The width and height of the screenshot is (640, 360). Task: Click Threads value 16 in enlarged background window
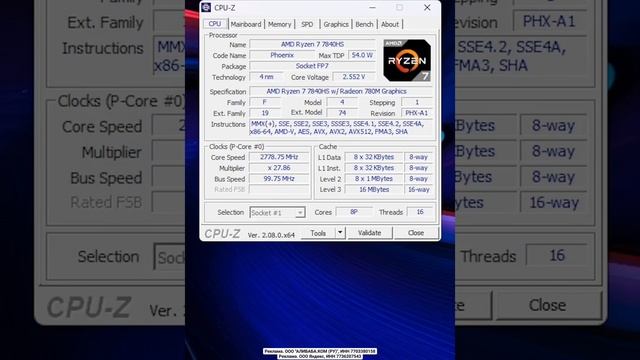click(557, 256)
